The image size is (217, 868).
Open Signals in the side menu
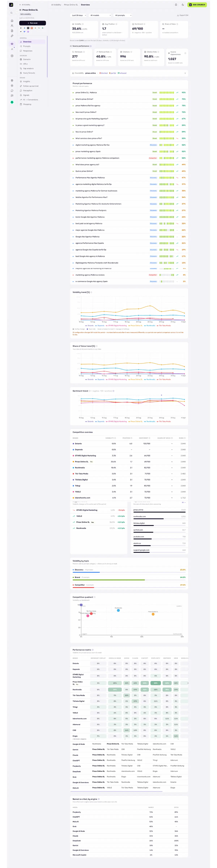click(x=32, y=95)
